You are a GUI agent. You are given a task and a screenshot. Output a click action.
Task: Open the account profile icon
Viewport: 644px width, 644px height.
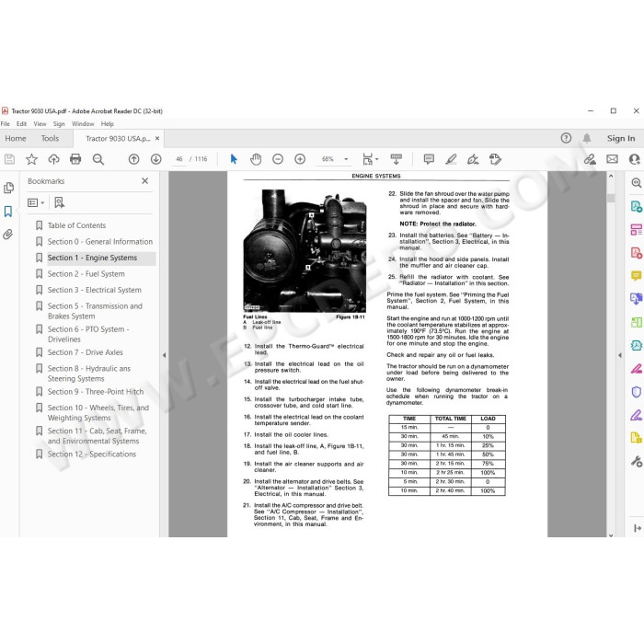(x=635, y=159)
